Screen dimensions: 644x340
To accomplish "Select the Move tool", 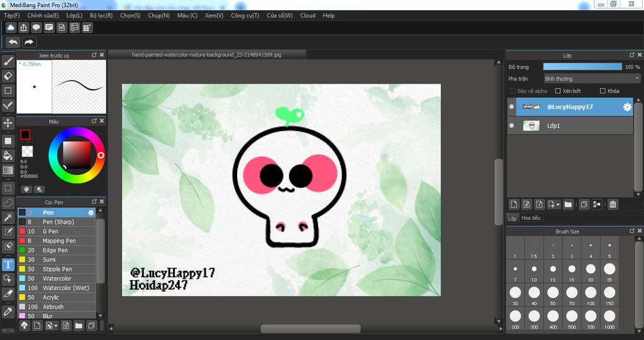I will point(8,123).
